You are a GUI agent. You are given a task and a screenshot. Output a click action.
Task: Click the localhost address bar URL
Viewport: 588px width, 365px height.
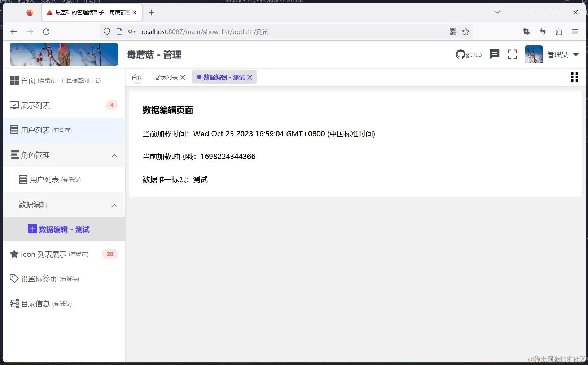204,32
